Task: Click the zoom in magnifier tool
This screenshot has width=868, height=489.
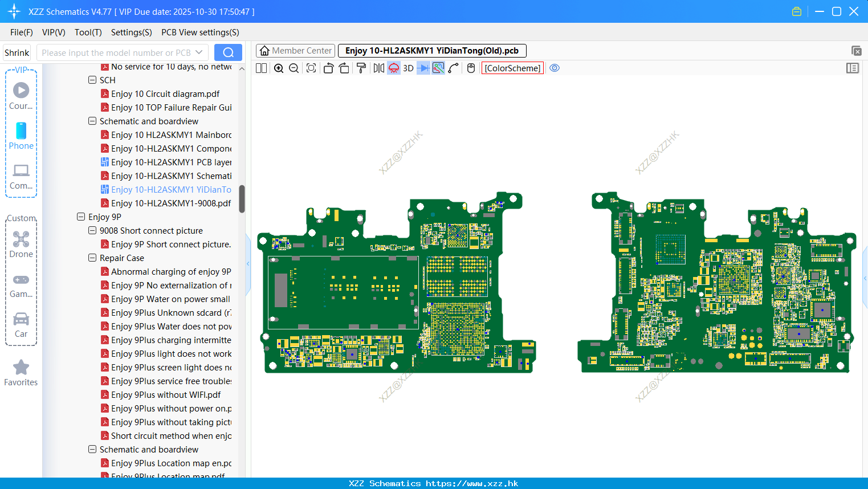Action: pyautogui.click(x=279, y=68)
